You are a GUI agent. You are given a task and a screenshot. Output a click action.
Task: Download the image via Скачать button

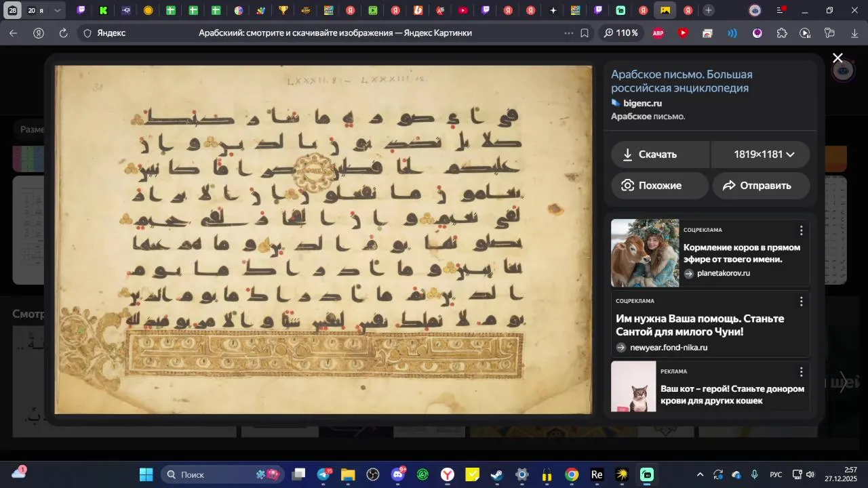click(660, 155)
